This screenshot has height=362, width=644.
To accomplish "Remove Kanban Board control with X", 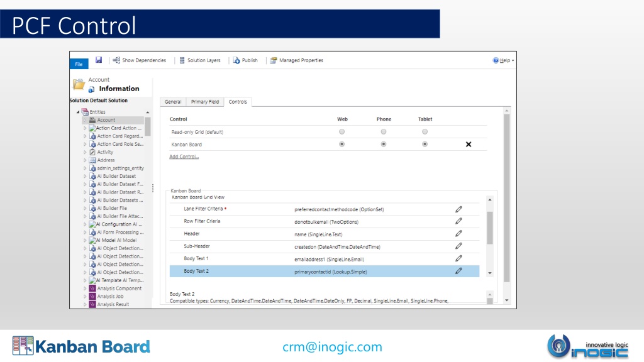I will (468, 145).
